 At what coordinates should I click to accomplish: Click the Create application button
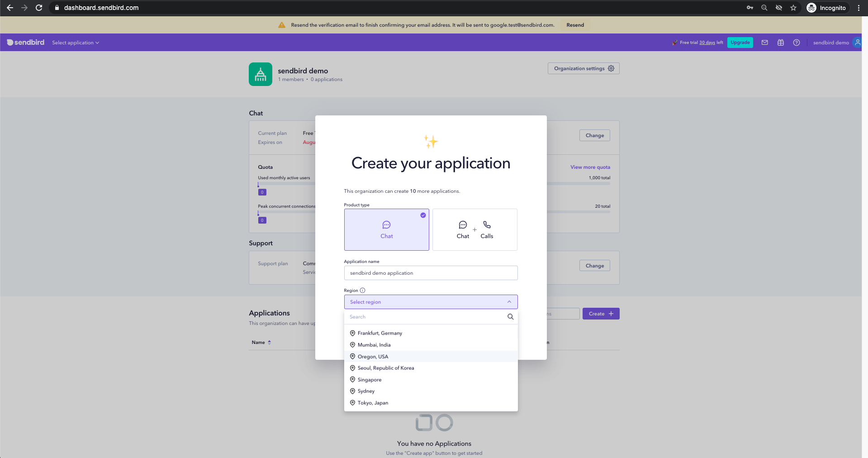click(x=601, y=314)
